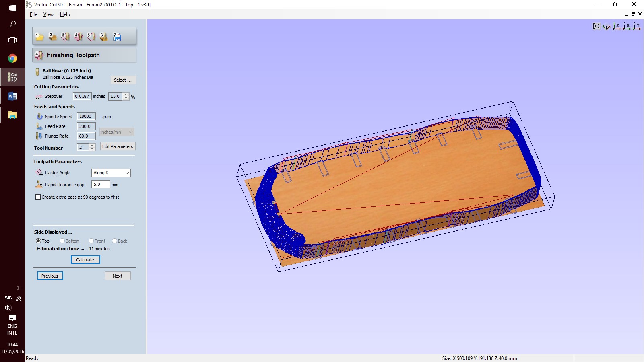The image size is (644, 362).
Task: Open Task View from taskbar
Action: (12, 40)
